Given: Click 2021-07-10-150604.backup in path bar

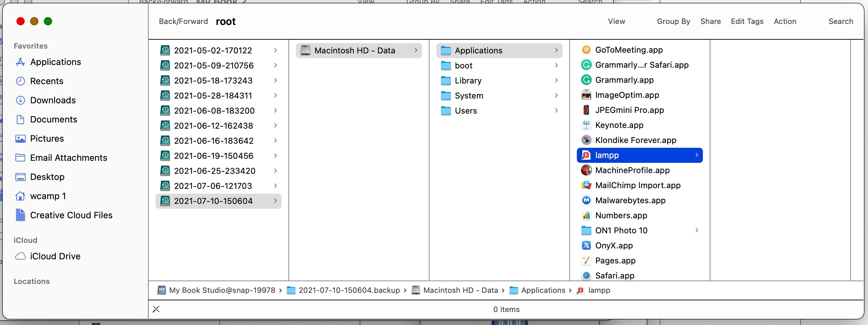Looking at the screenshot, I should click(343, 290).
